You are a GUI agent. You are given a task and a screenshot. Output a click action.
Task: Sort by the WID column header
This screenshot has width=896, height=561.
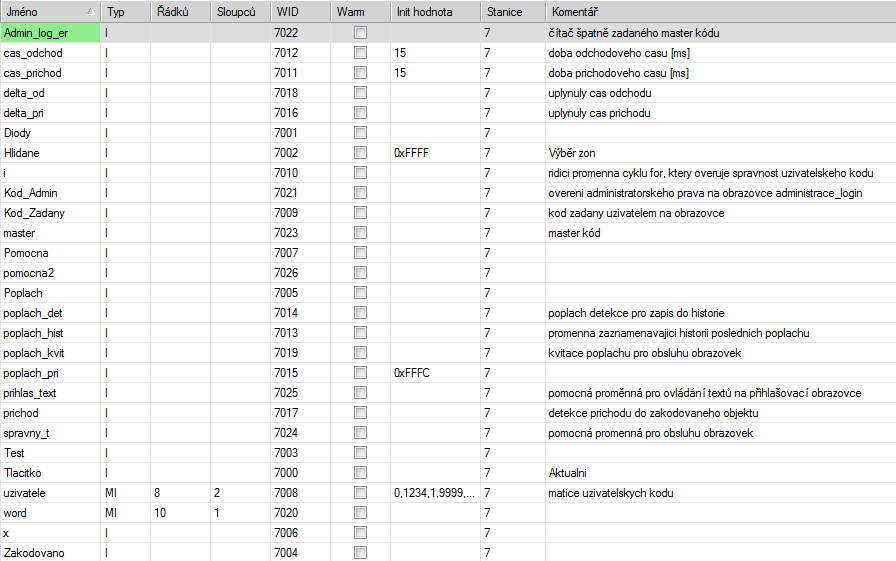click(300, 11)
